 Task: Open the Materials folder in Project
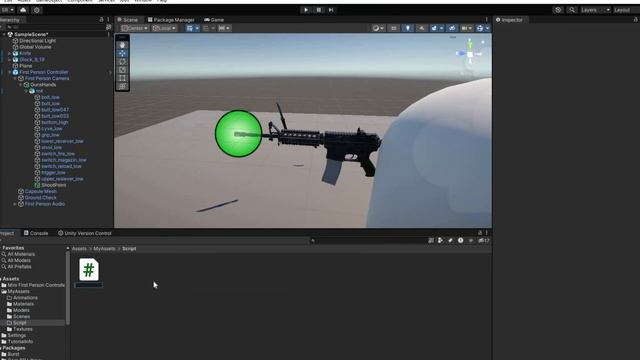pos(23,304)
